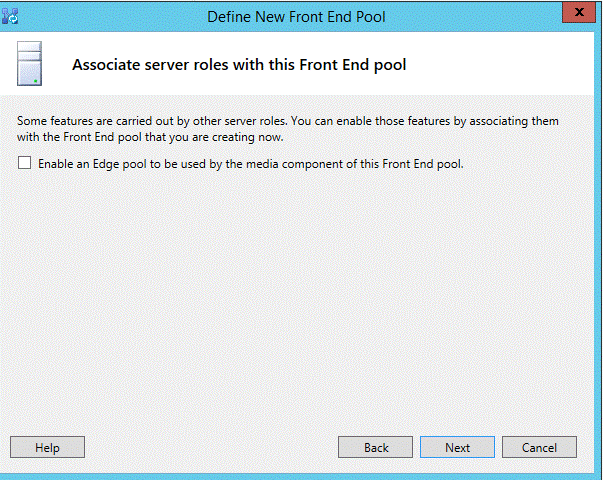Open Help for this wizard page
Screen dimensions: 603x480
[x=47, y=447]
